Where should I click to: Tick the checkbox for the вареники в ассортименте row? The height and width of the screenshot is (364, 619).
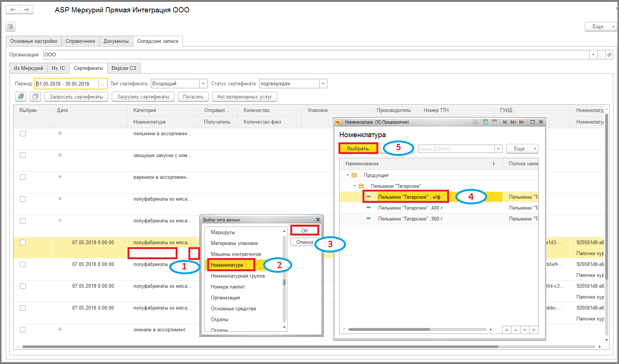[23, 177]
